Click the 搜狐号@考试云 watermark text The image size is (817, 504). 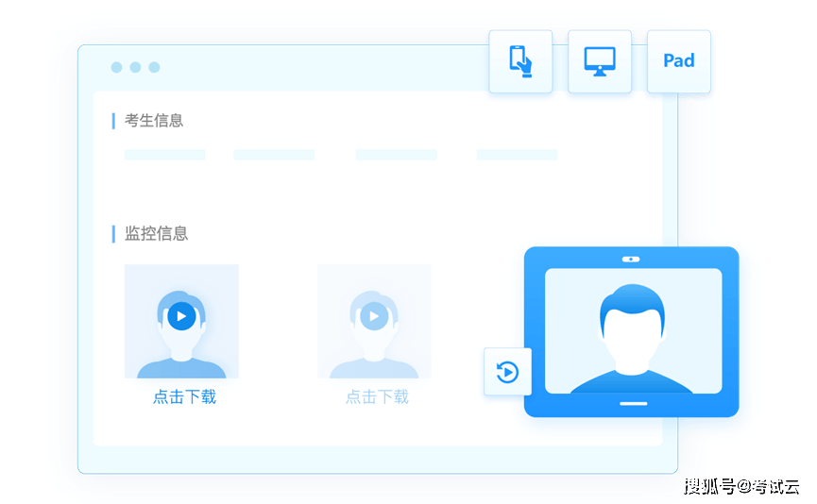pos(740,485)
